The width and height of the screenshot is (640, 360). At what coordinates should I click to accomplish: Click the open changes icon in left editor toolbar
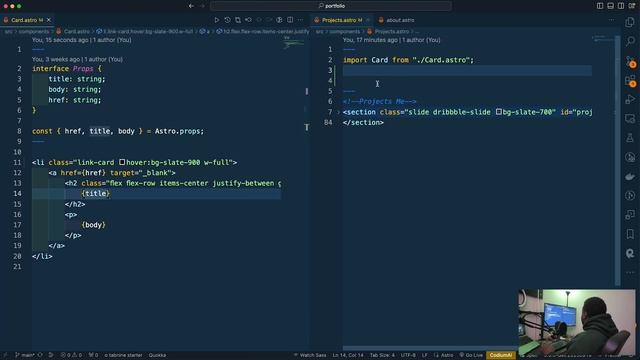tap(238, 20)
